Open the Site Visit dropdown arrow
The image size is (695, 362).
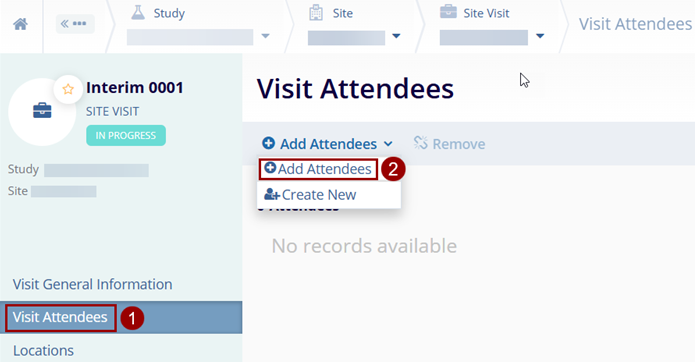(540, 36)
